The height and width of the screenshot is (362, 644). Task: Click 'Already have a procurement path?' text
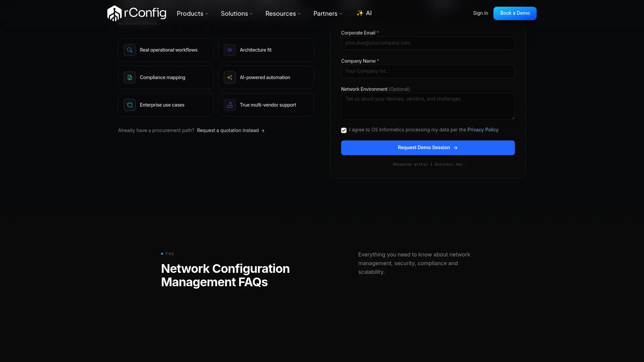156,130
